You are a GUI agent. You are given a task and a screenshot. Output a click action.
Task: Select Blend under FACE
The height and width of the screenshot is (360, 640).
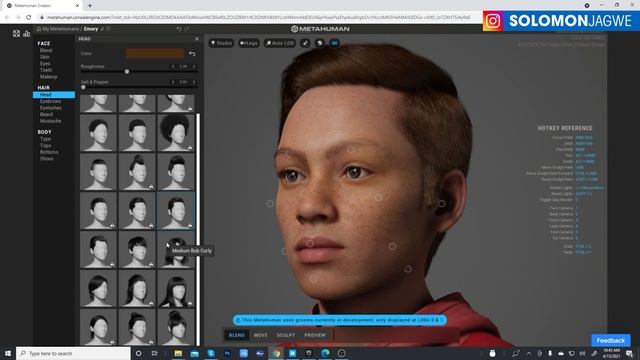coord(46,50)
